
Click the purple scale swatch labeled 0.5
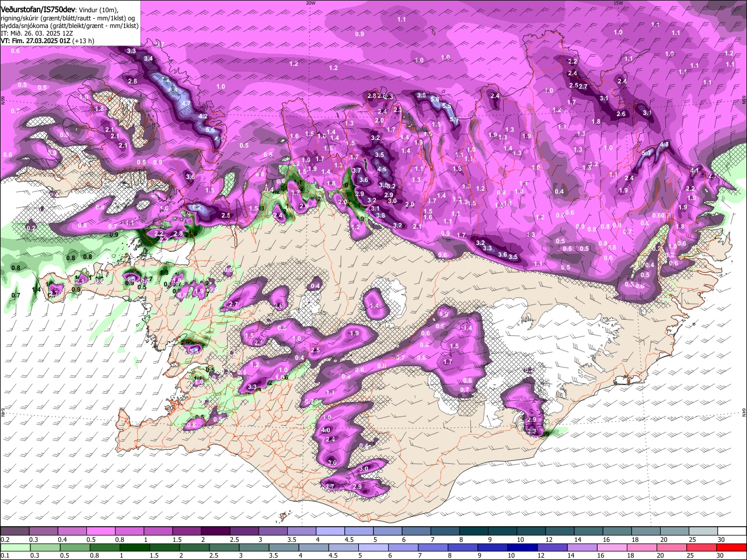click(100, 531)
